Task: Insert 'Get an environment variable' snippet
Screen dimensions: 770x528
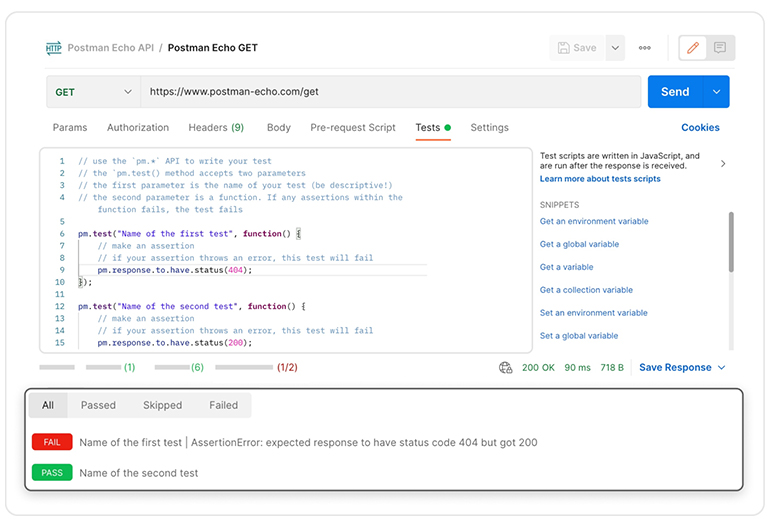Action: [594, 222]
